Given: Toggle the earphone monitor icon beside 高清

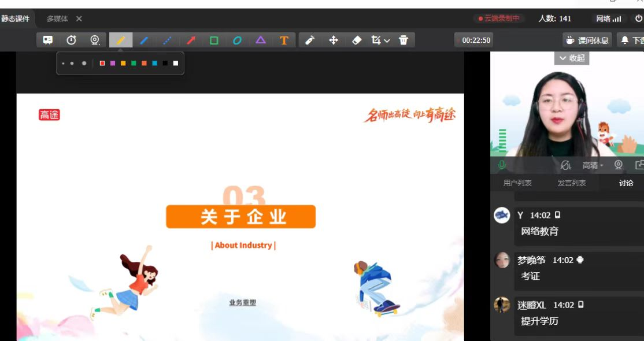Looking at the screenshot, I should (565, 165).
